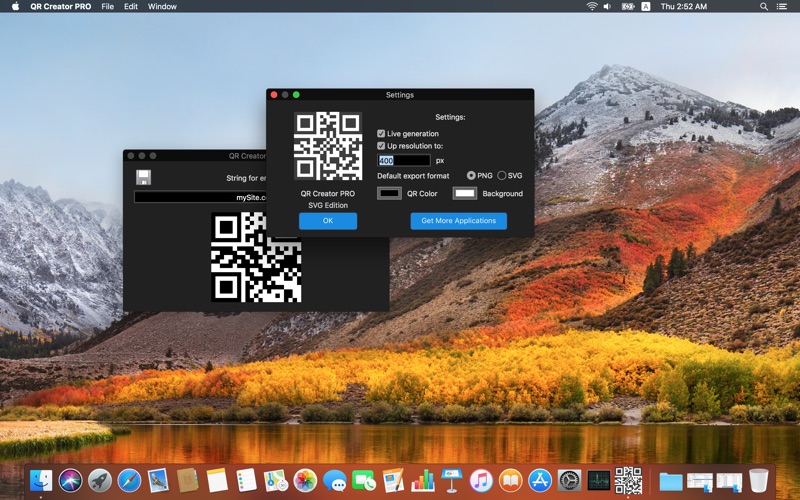Open Launchpad rocket icon in Dock

100,481
